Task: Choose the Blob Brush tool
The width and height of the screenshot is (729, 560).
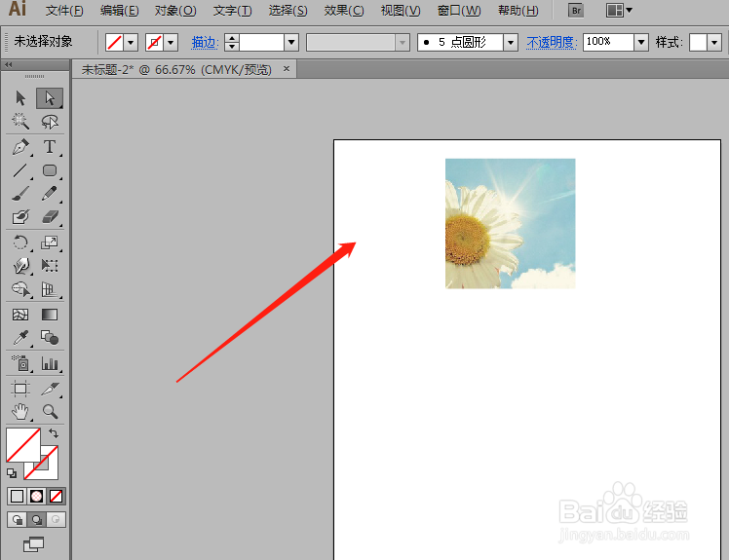Action: coord(20,216)
